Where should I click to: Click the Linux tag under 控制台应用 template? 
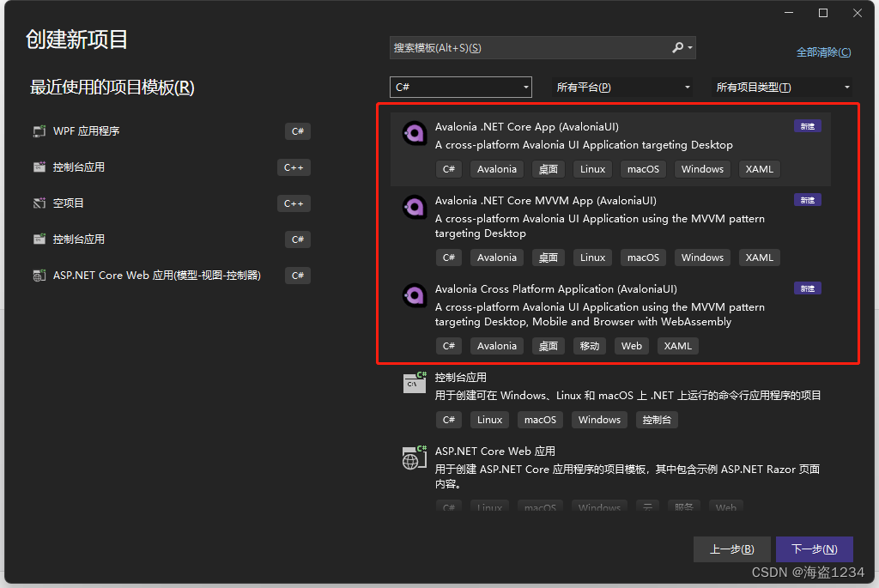pyautogui.click(x=489, y=420)
